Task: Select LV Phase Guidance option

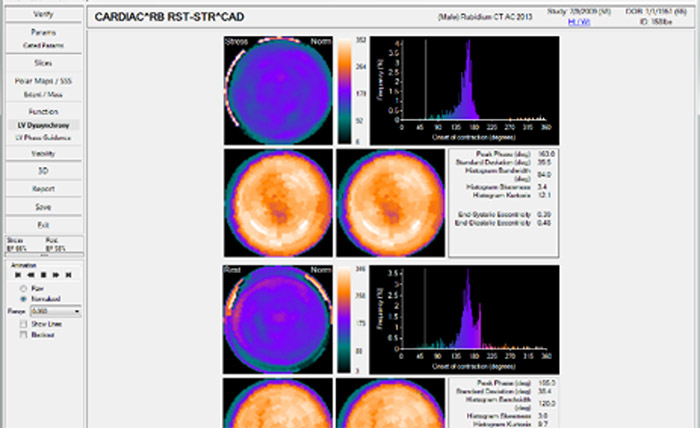Action: tap(42, 137)
